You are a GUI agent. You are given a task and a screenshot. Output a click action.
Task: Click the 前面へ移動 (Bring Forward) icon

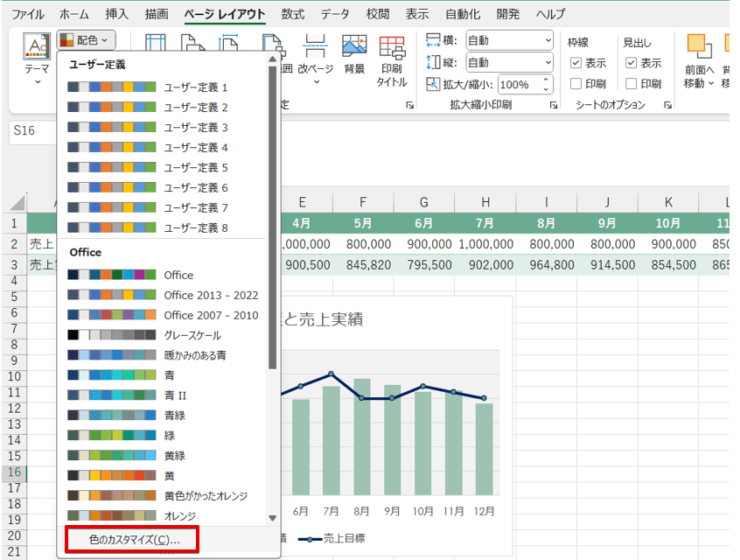(x=698, y=48)
